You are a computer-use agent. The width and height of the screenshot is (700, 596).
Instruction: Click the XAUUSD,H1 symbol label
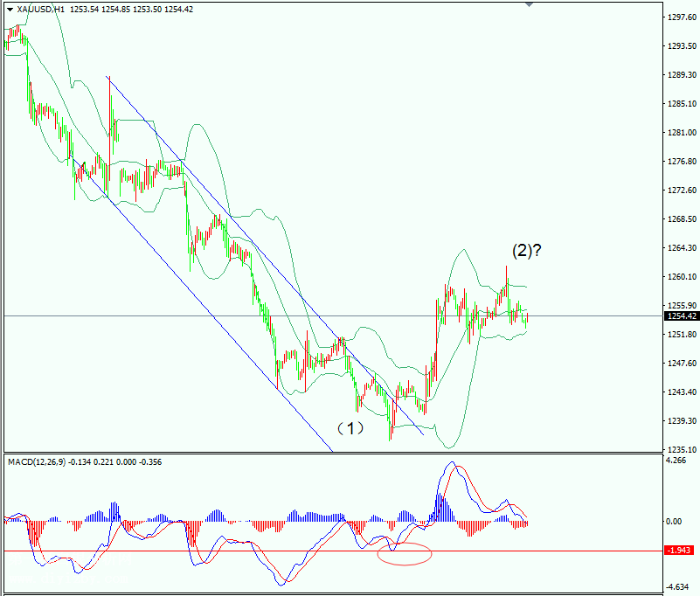(x=40, y=10)
